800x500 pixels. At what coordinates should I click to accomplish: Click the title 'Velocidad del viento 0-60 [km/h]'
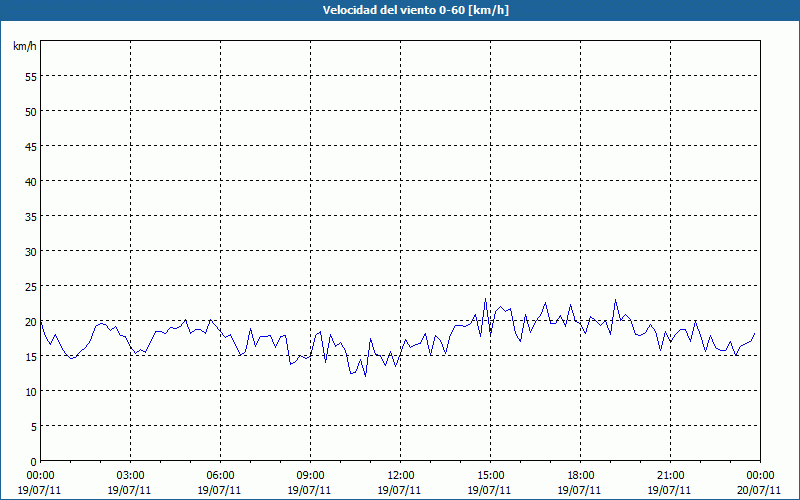(x=415, y=10)
